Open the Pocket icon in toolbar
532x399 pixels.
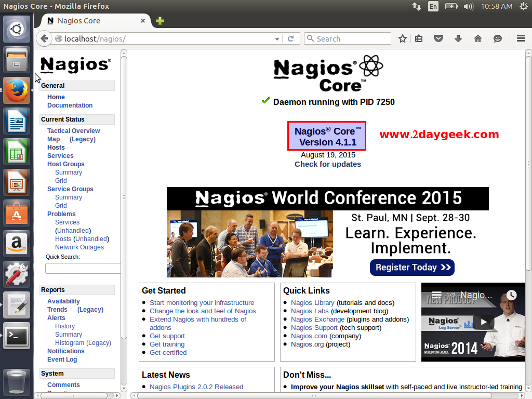pos(438,38)
